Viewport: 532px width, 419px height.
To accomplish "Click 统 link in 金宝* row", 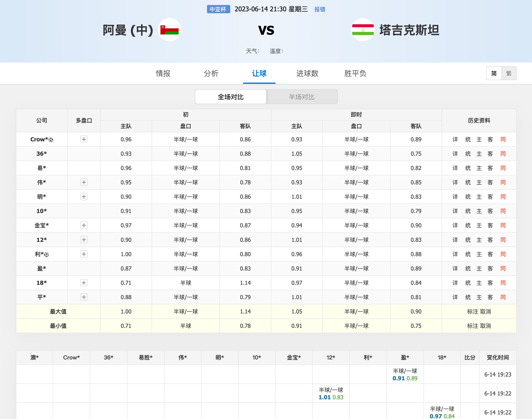I will (468, 226).
